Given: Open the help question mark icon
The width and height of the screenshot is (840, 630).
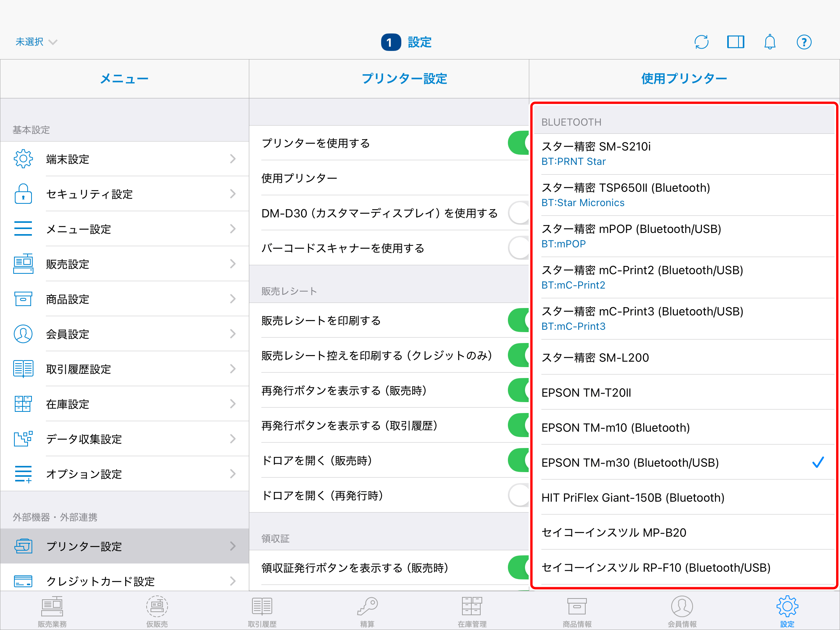Looking at the screenshot, I should click(x=804, y=42).
